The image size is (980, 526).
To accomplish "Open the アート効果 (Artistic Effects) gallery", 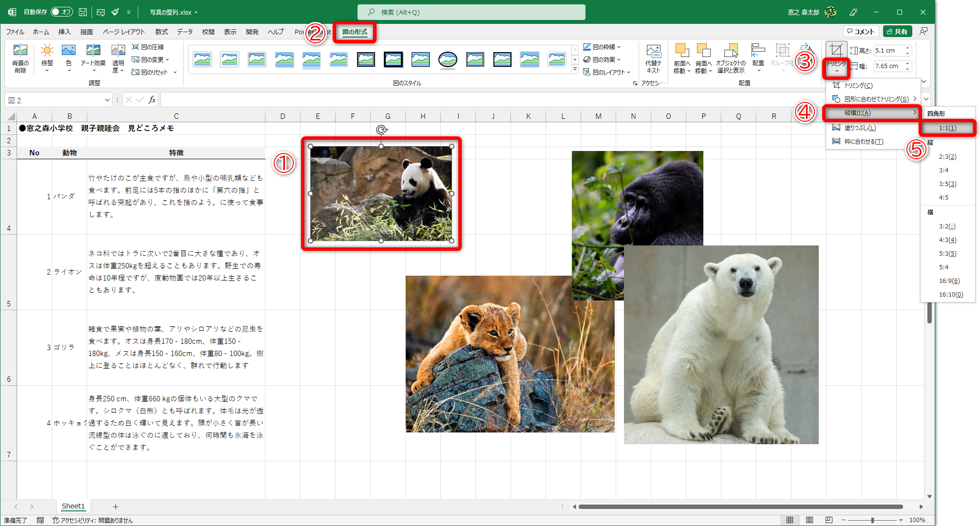I will 93,57.
